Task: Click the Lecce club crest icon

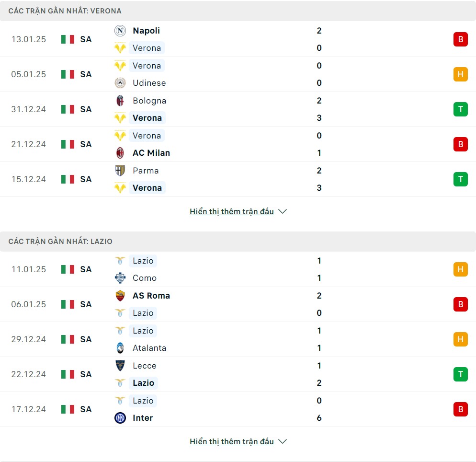Action: [120, 365]
